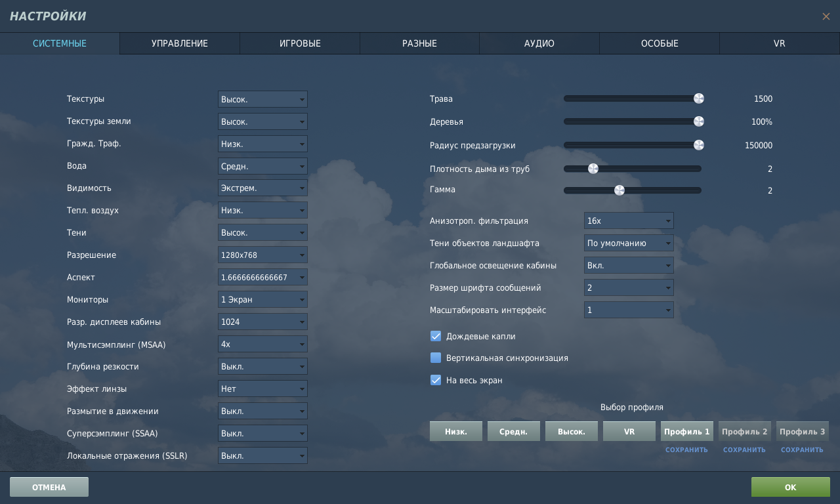Open the Масштабировать интерфейс dropdown

point(629,310)
